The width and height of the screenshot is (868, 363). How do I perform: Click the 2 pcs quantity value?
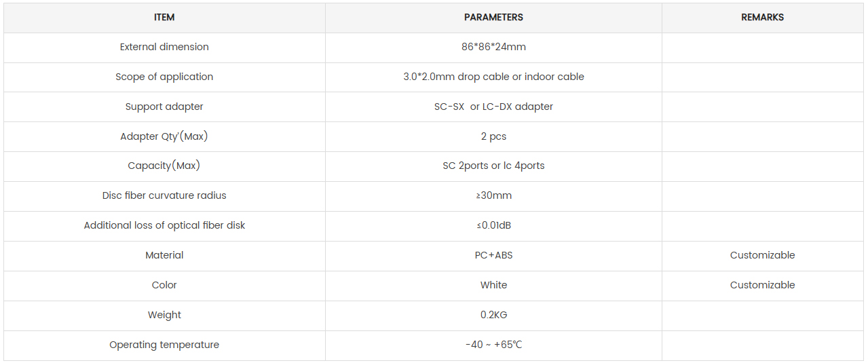coord(493,136)
